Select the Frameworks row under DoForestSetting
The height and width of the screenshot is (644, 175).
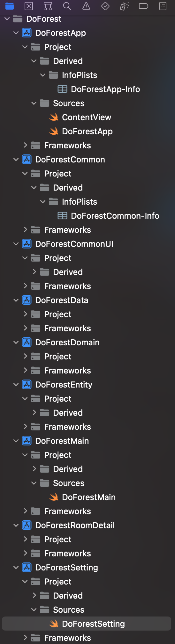click(x=88, y=638)
